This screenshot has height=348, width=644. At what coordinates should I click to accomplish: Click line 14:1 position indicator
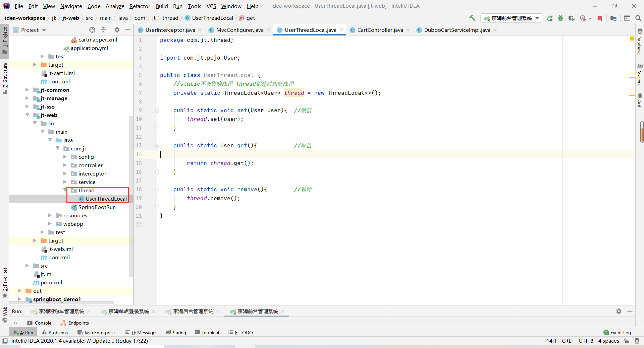(551, 341)
